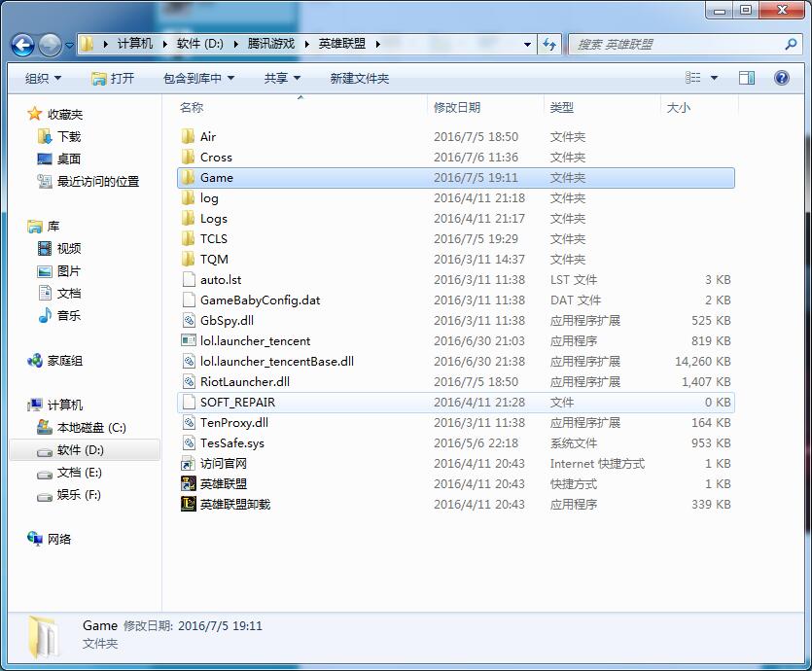Viewport: 812px width, 671px height.
Task: Select GbSpy.dll file icon
Action: pyautogui.click(x=189, y=321)
